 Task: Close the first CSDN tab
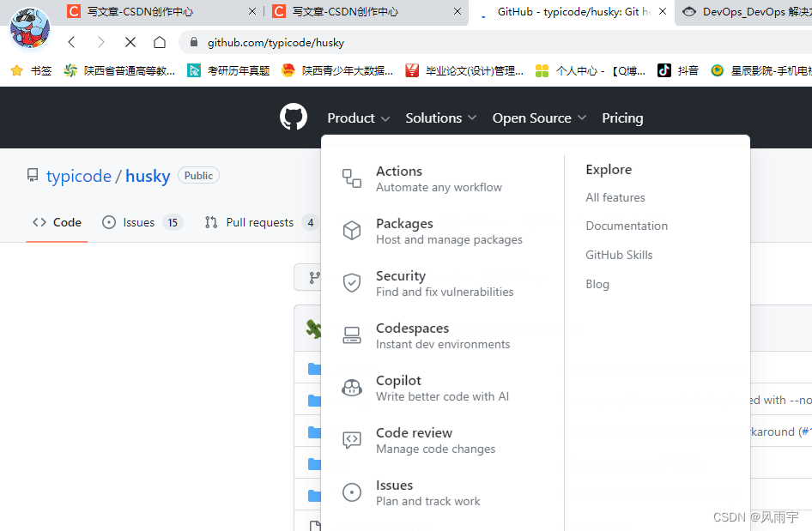(252, 11)
